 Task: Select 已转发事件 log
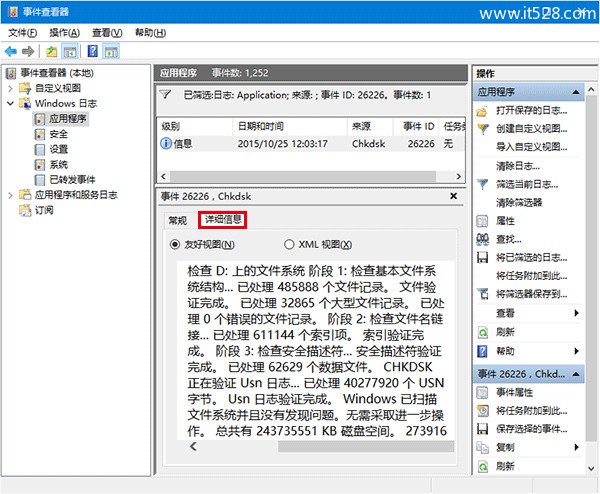tap(72, 179)
